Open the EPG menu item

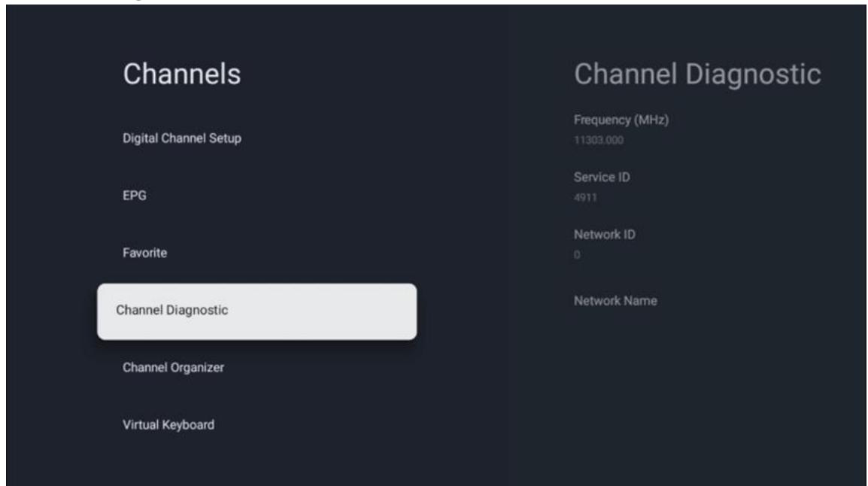[133, 196]
